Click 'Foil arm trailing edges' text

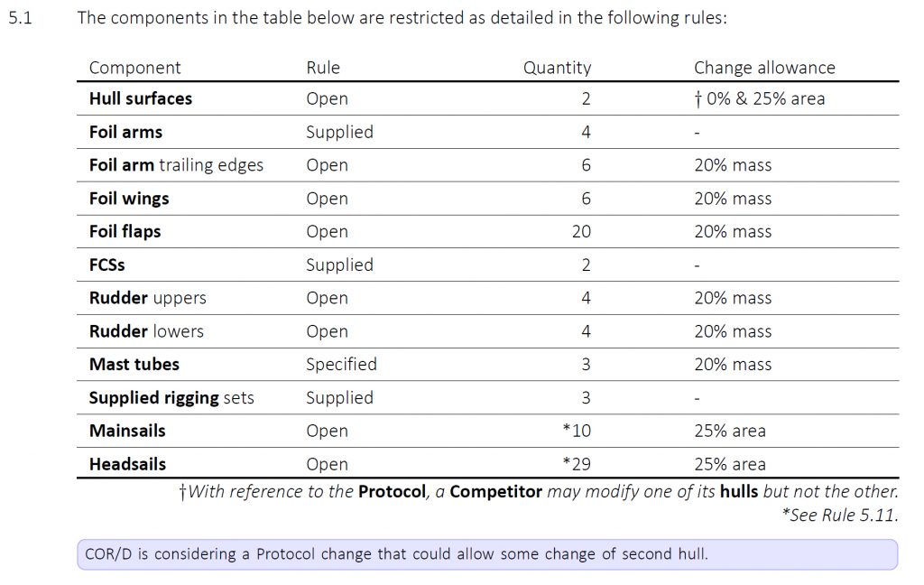pyautogui.click(x=176, y=166)
